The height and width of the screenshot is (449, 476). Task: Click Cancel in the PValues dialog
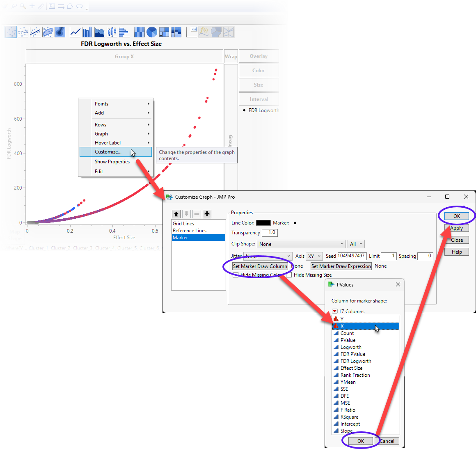click(x=387, y=441)
